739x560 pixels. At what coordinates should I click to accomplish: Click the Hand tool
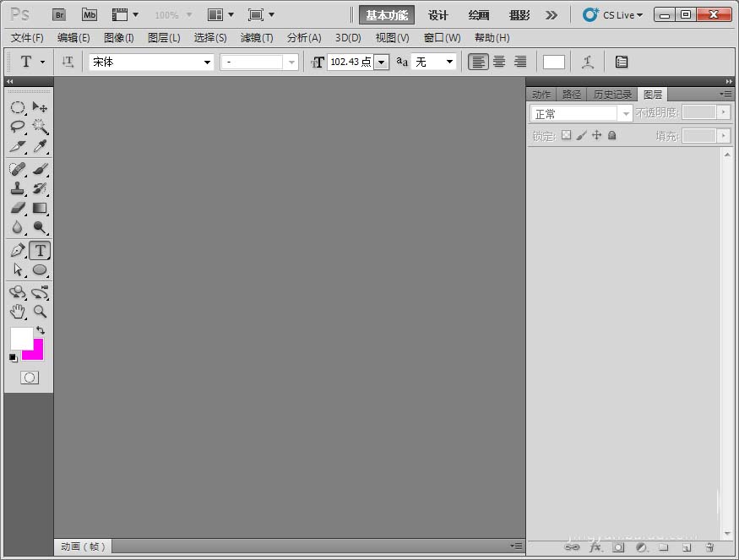tap(17, 312)
